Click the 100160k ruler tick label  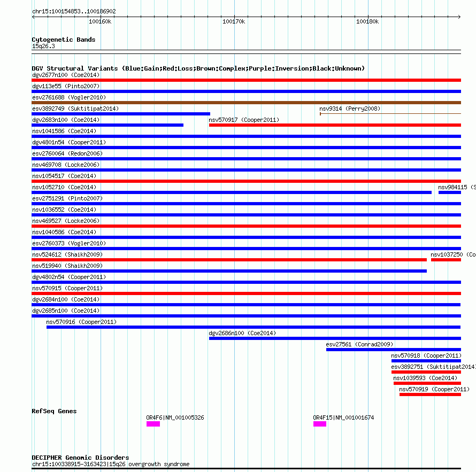click(100, 21)
